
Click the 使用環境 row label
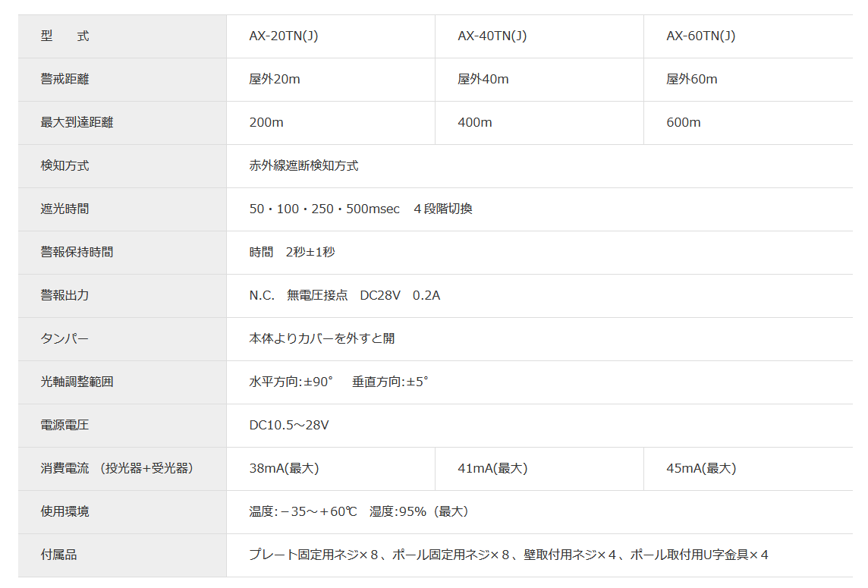(x=64, y=511)
